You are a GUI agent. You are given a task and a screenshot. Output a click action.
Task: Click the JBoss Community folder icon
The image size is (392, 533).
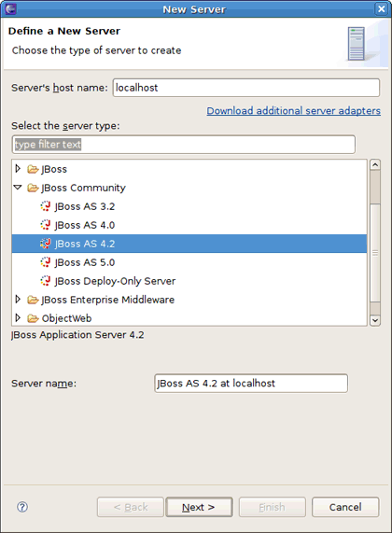33,188
